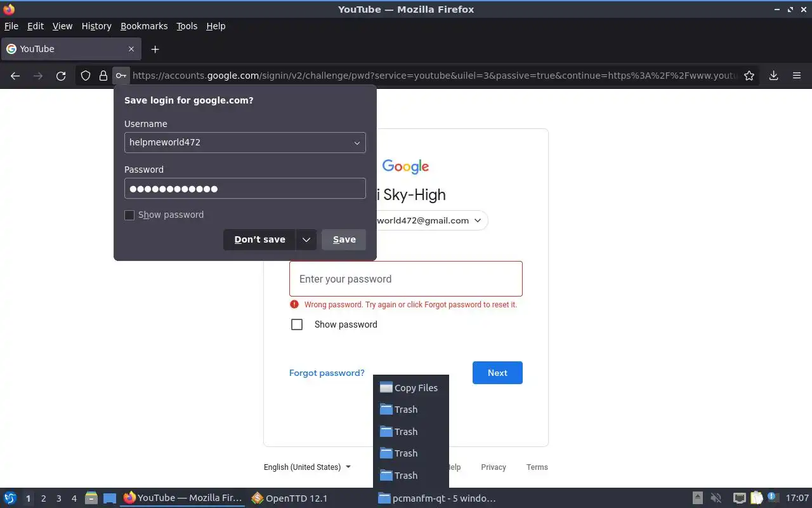
Task: Click the Enter your password field
Action: (406, 279)
